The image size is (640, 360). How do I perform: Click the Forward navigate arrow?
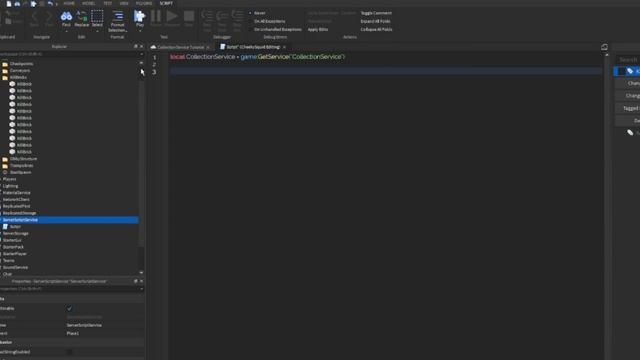tap(49, 16)
